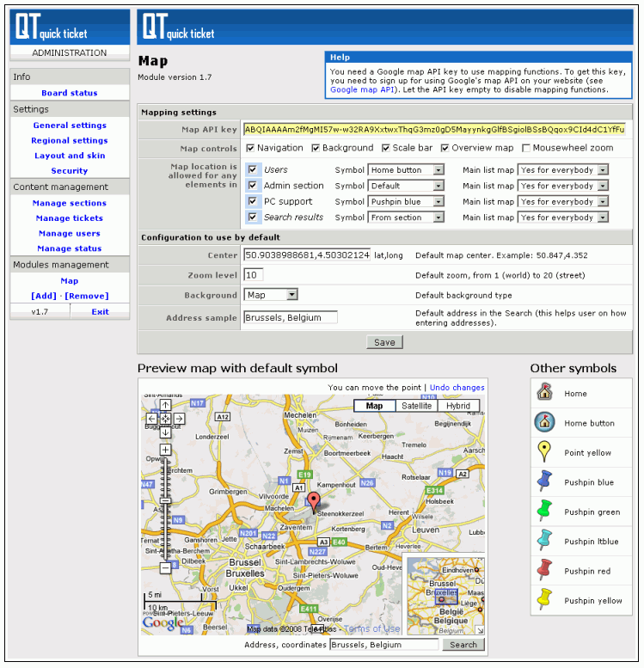Viewport: 644px width, 668px height.
Task: Follow the Undo changes link
Action: (457, 388)
